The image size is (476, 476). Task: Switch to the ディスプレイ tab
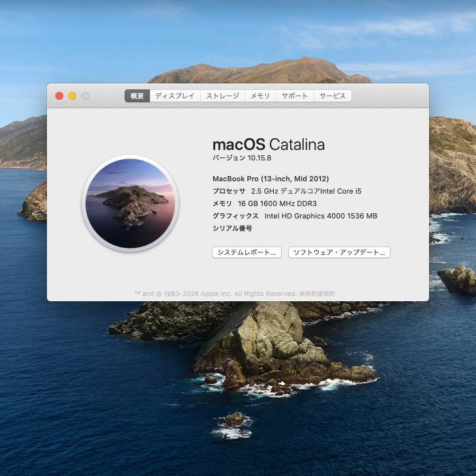175,96
